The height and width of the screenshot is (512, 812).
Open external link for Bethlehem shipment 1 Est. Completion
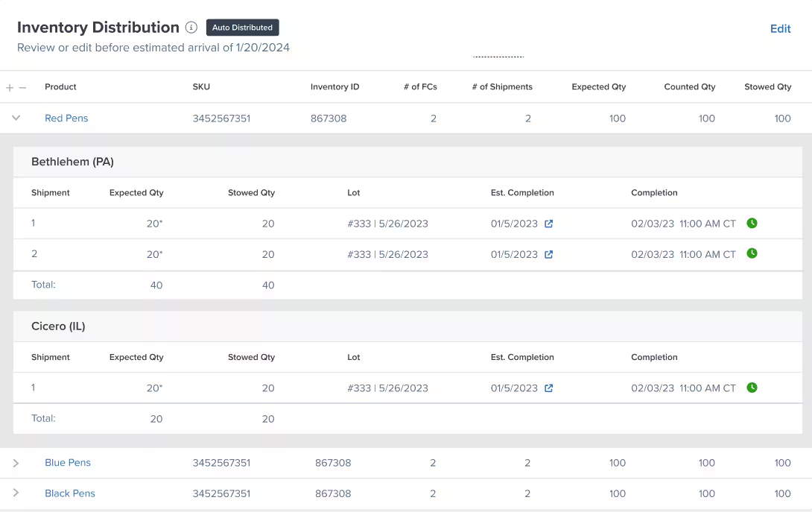548,223
